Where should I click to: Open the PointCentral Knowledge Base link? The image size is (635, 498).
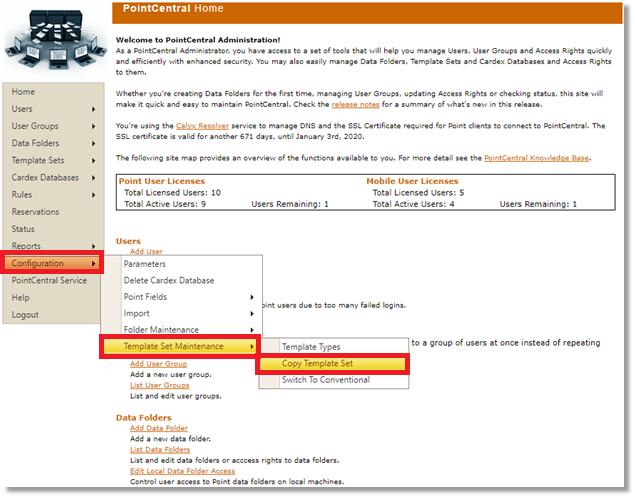[x=537, y=158]
